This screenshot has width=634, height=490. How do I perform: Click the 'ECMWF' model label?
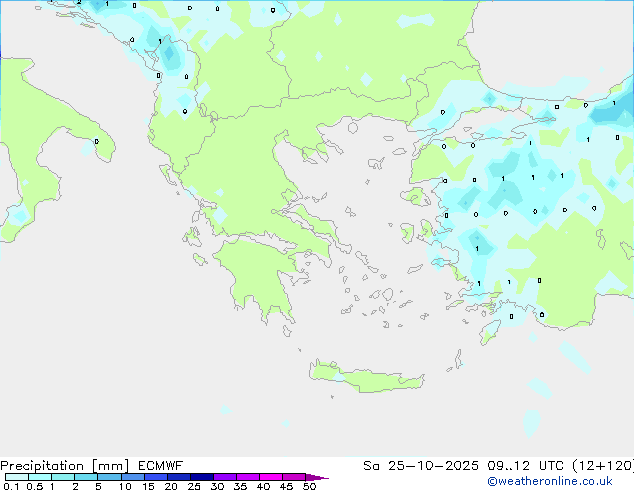pos(161,466)
